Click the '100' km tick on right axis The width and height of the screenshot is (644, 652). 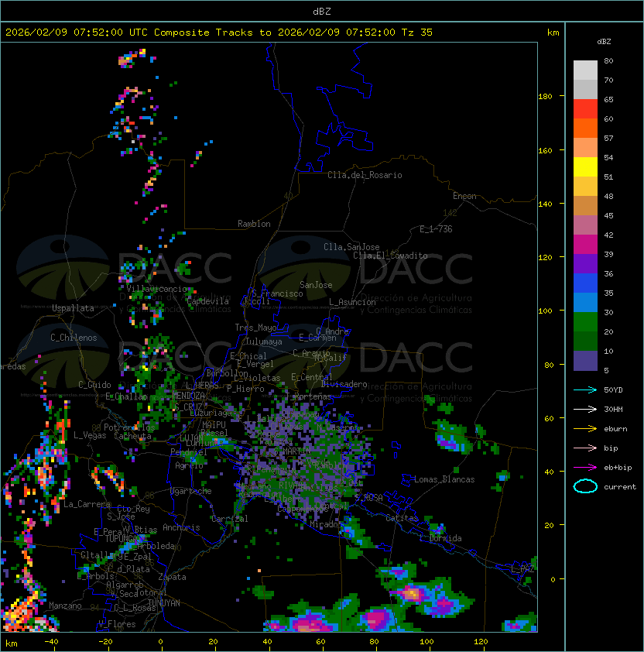click(x=545, y=311)
